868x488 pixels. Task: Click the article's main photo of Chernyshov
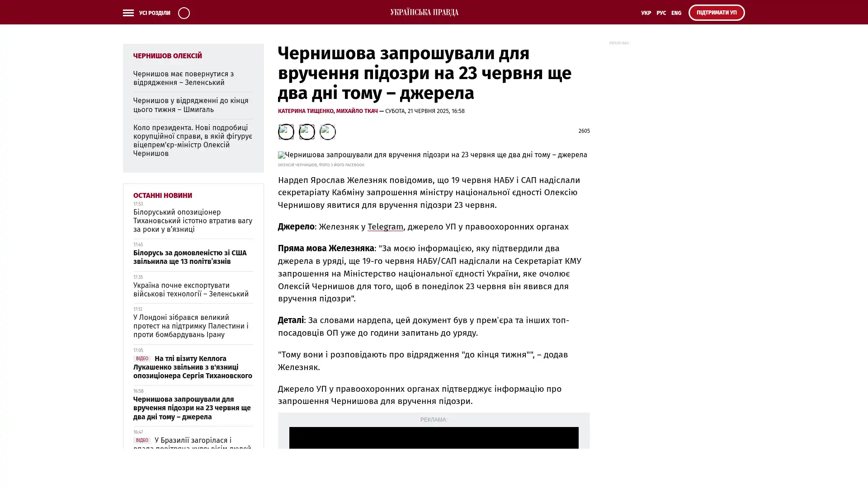[432, 155]
